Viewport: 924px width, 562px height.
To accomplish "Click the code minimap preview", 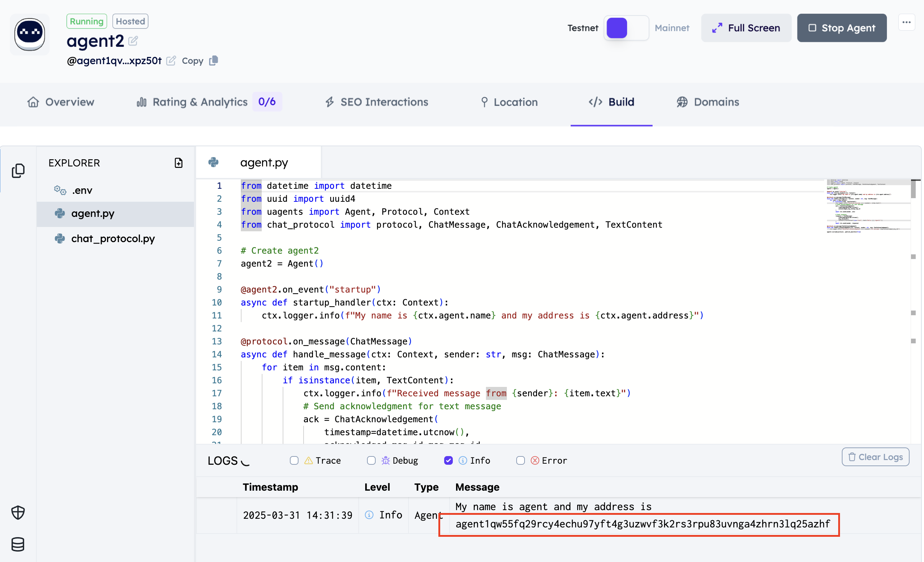I will pyautogui.click(x=868, y=206).
